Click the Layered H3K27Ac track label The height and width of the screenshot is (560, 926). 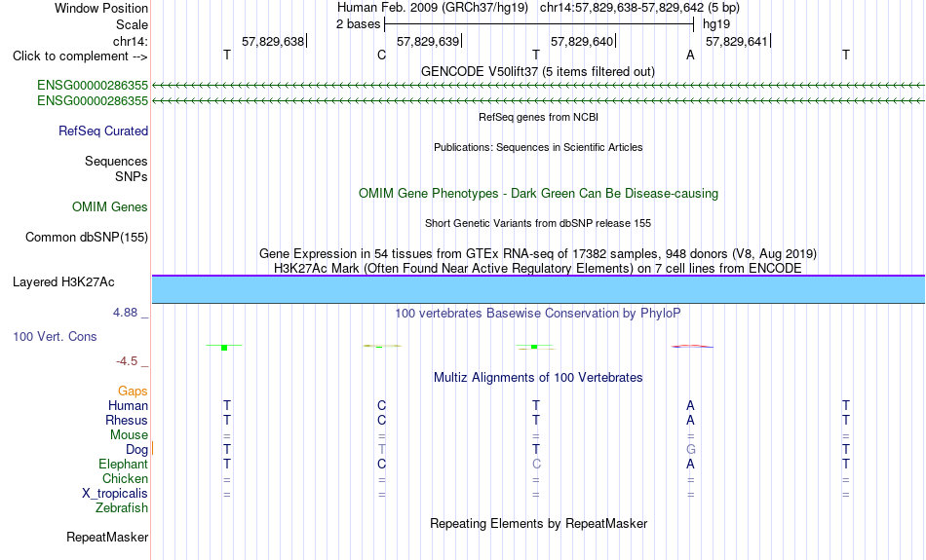pos(63,282)
